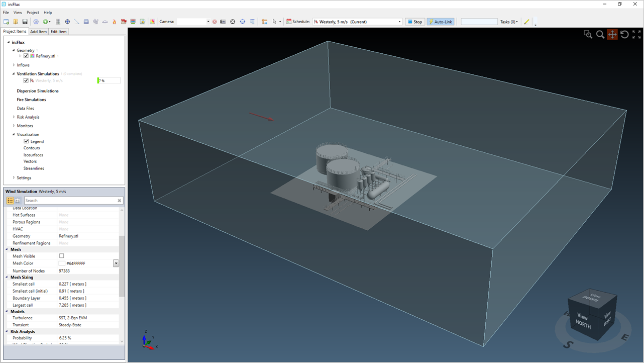
Task: Click the list view icon in properties panel
Action: click(x=10, y=201)
